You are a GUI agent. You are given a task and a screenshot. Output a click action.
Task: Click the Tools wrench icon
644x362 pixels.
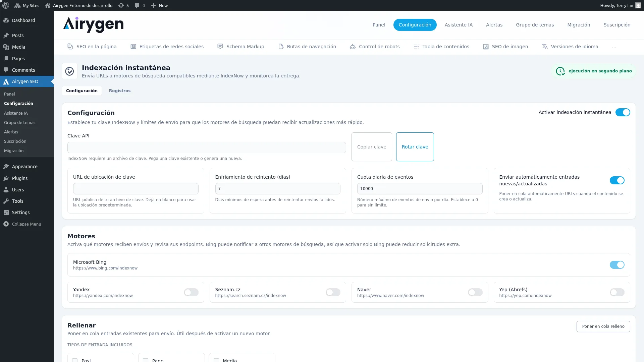tap(6, 201)
